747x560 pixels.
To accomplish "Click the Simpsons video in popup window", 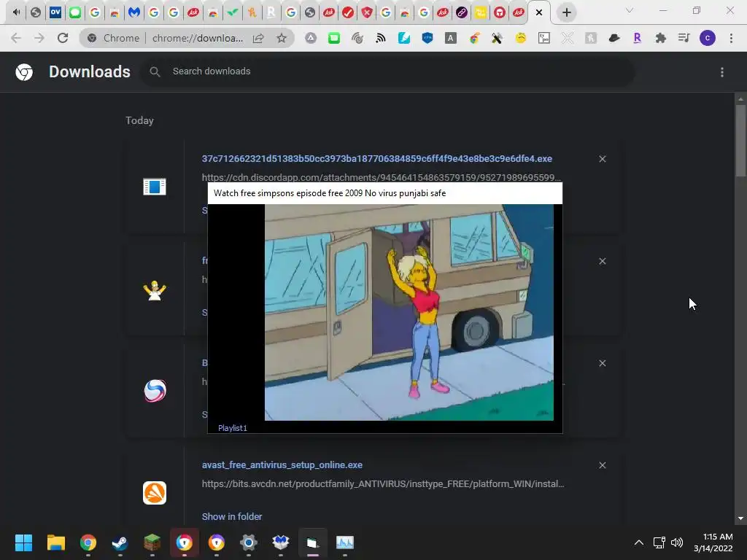I will (x=409, y=312).
